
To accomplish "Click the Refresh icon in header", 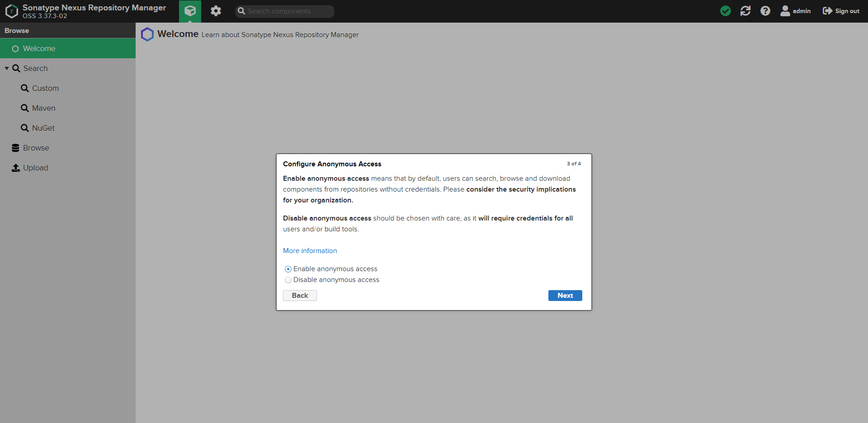I will pyautogui.click(x=745, y=11).
